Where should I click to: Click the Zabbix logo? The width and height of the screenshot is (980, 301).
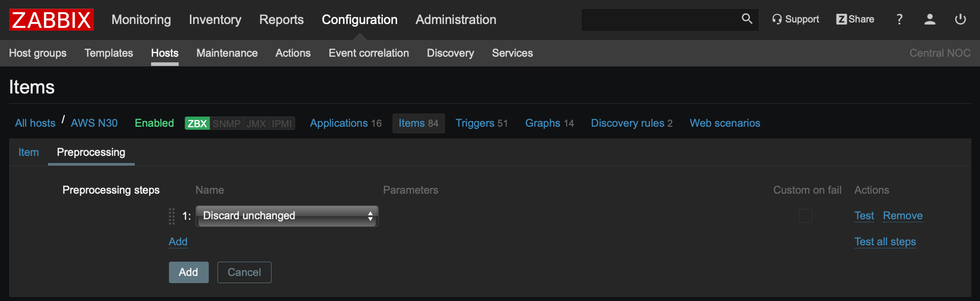pyautogui.click(x=51, y=20)
